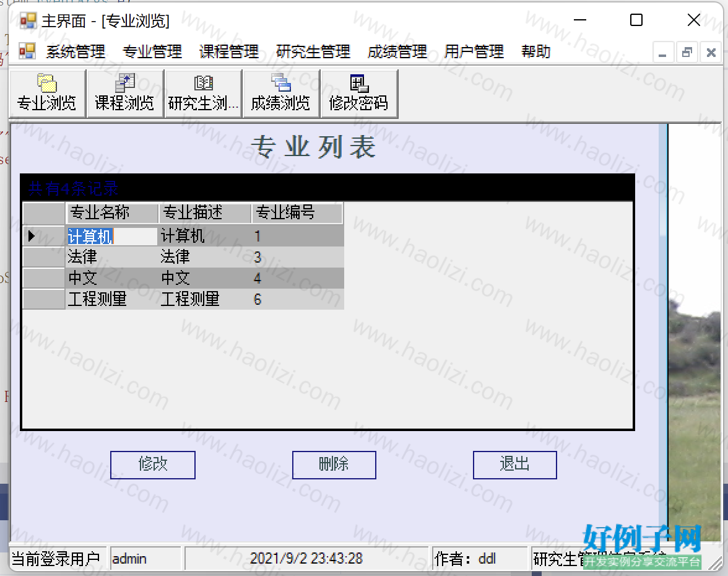Click the 法律 description cell
Image resolution: width=728 pixels, height=576 pixels.
[205, 257]
